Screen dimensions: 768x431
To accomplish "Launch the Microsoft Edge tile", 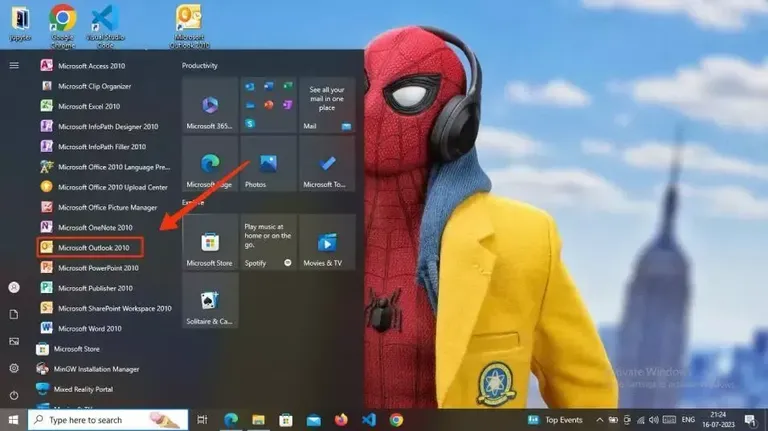I will (210, 164).
